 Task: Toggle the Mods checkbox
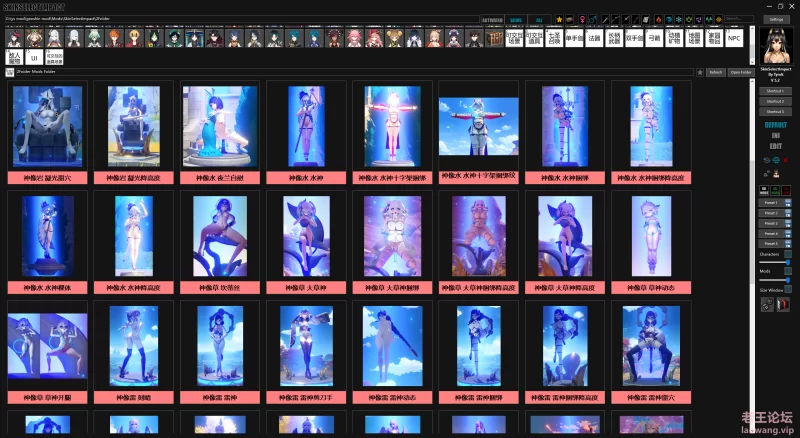[788, 271]
